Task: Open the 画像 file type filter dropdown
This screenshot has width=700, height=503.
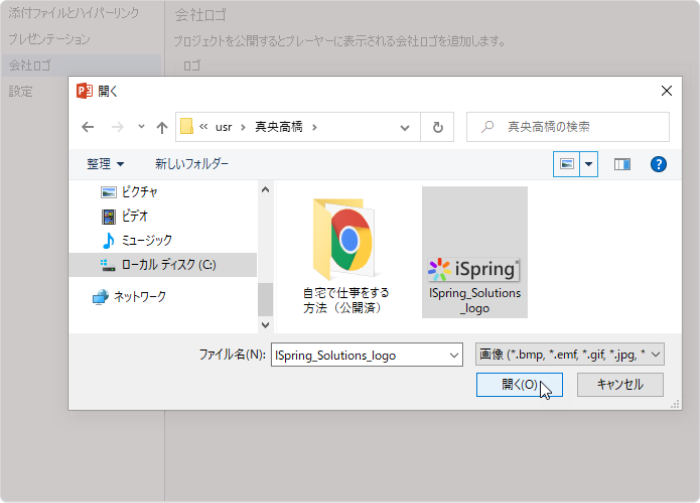Action: pyautogui.click(x=570, y=354)
